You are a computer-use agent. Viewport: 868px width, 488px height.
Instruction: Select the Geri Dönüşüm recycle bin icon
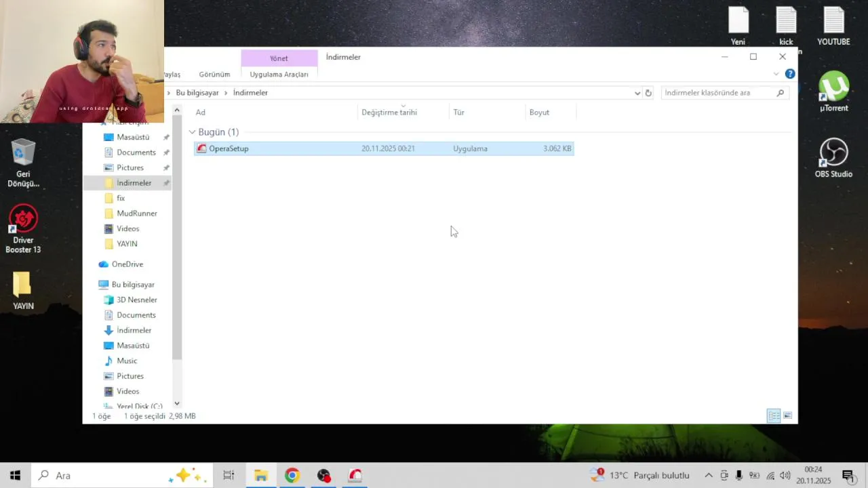pyautogui.click(x=23, y=163)
